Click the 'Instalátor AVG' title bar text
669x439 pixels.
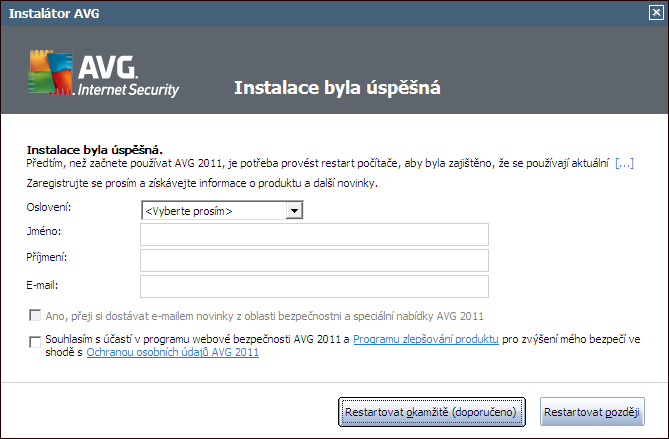click(54, 13)
